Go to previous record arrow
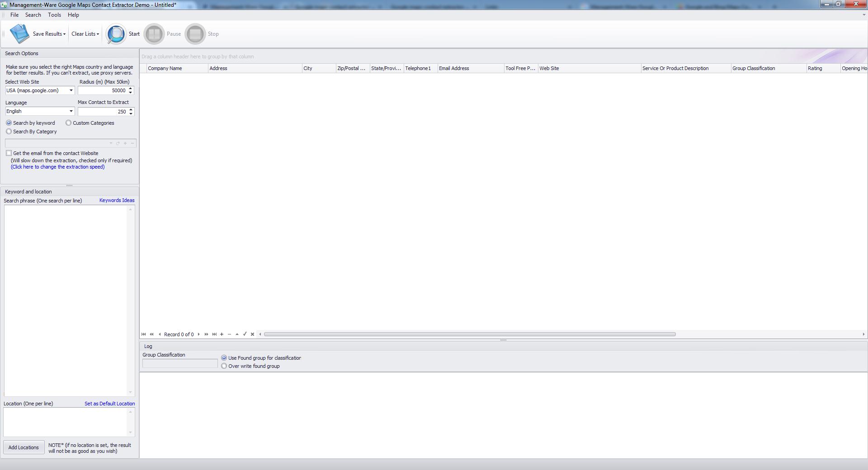The width and height of the screenshot is (868, 470). tap(160, 334)
